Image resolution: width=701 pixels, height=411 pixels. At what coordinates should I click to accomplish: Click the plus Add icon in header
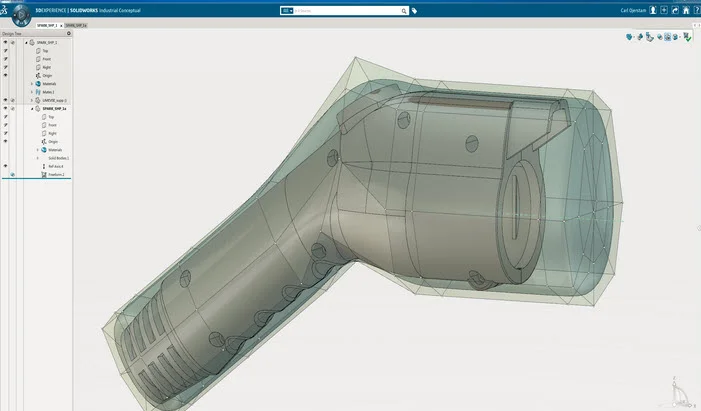(x=663, y=10)
